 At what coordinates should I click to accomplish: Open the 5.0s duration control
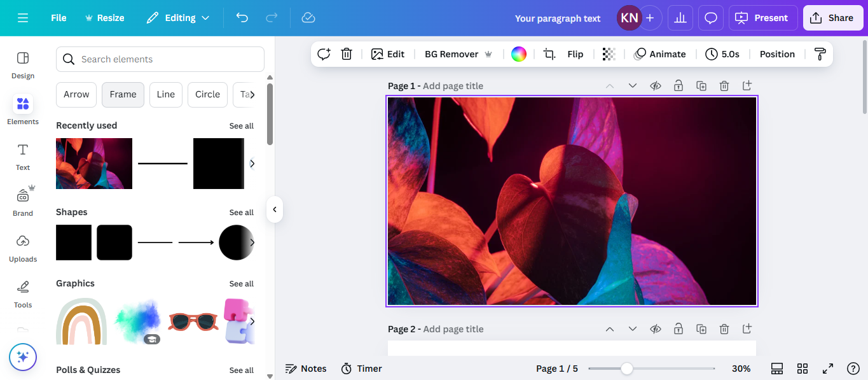(722, 53)
